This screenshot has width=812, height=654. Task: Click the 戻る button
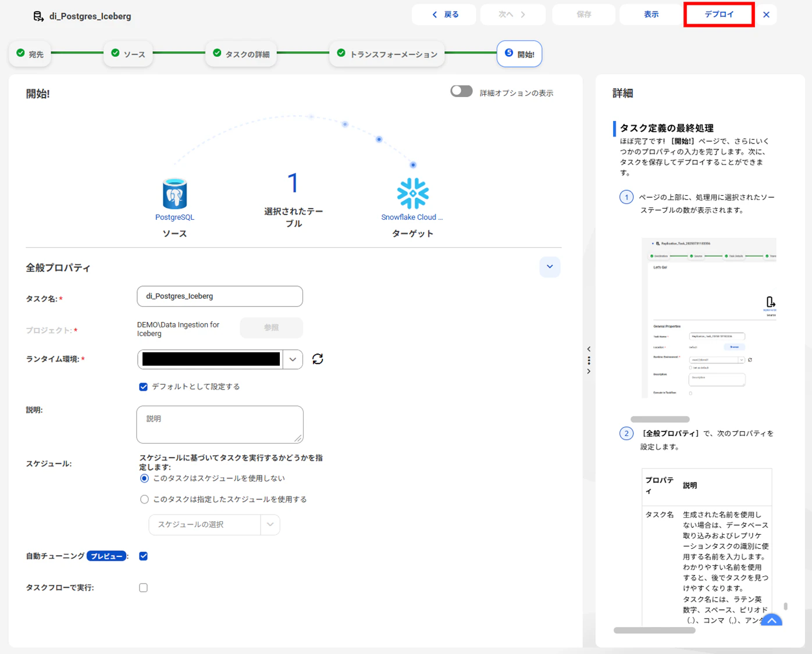(444, 15)
